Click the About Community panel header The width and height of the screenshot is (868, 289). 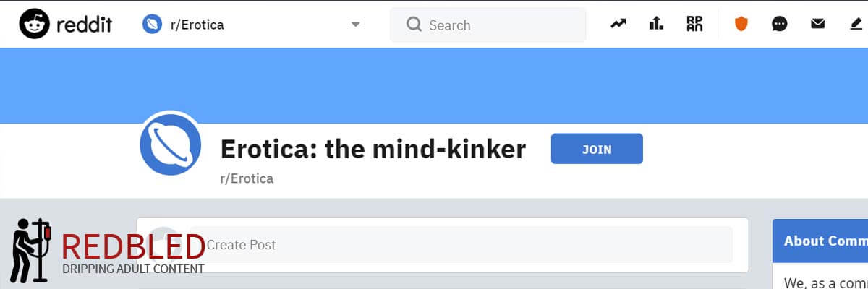click(820, 241)
